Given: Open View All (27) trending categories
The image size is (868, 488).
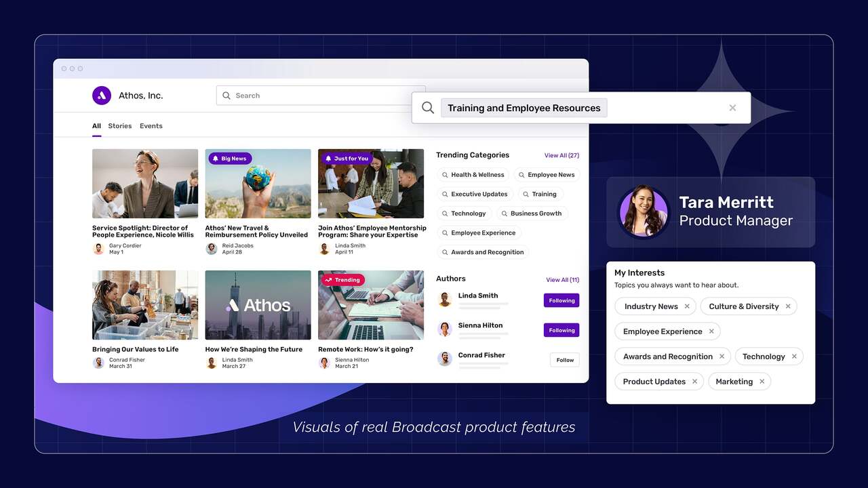Looking at the screenshot, I should click(561, 155).
